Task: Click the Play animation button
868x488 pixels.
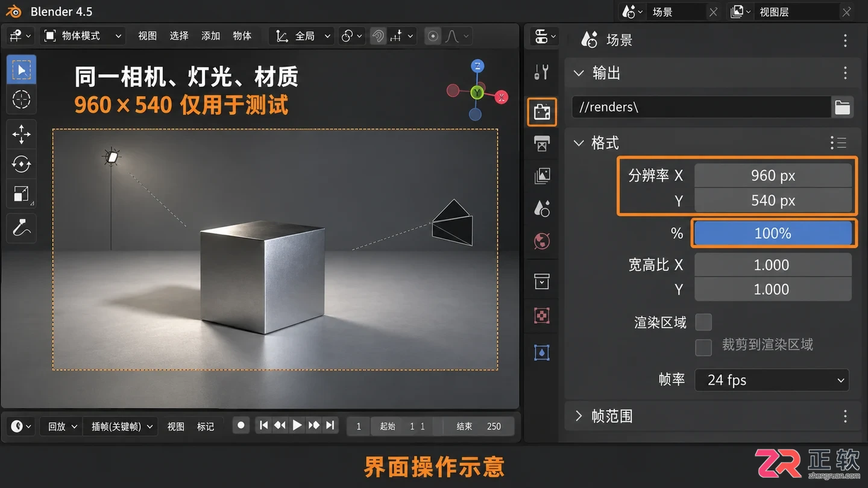Action: tap(297, 425)
